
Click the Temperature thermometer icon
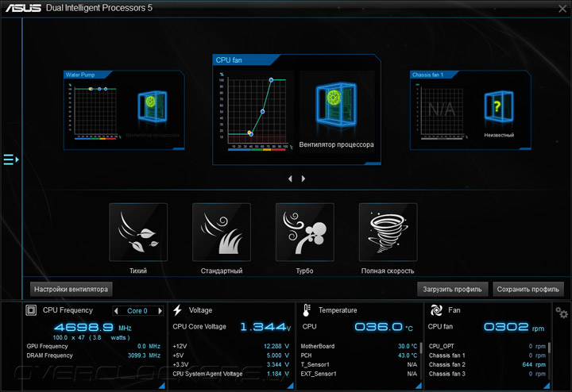[x=307, y=310]
